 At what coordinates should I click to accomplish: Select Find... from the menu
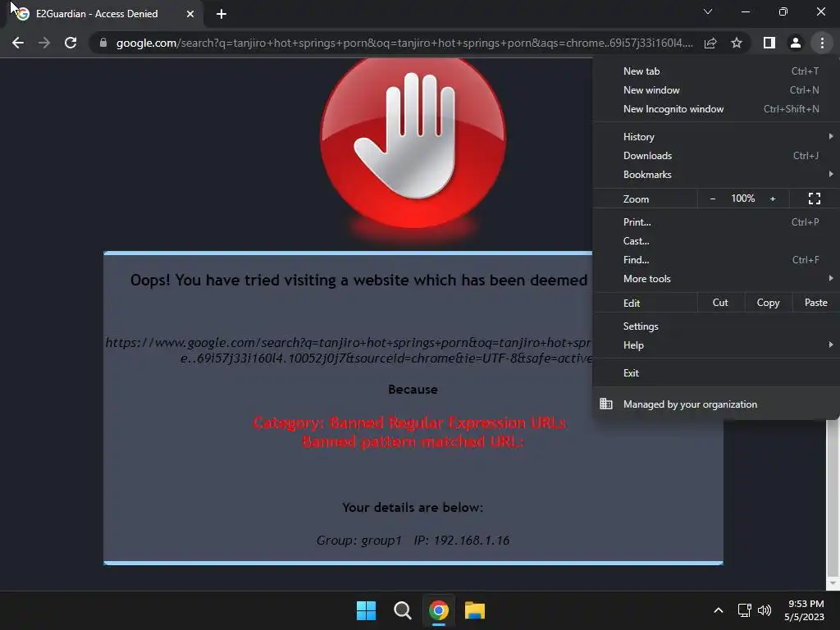pos(716,260)
